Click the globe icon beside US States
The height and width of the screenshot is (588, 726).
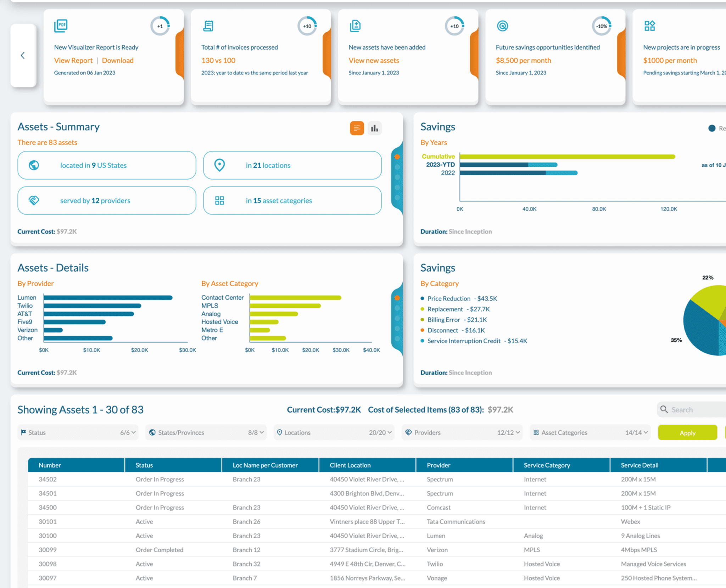(34, 165)
